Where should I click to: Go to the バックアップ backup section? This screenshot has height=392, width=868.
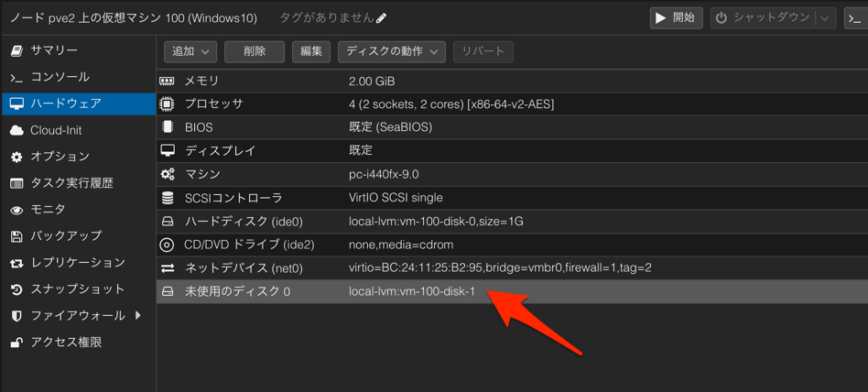(65, 236)
